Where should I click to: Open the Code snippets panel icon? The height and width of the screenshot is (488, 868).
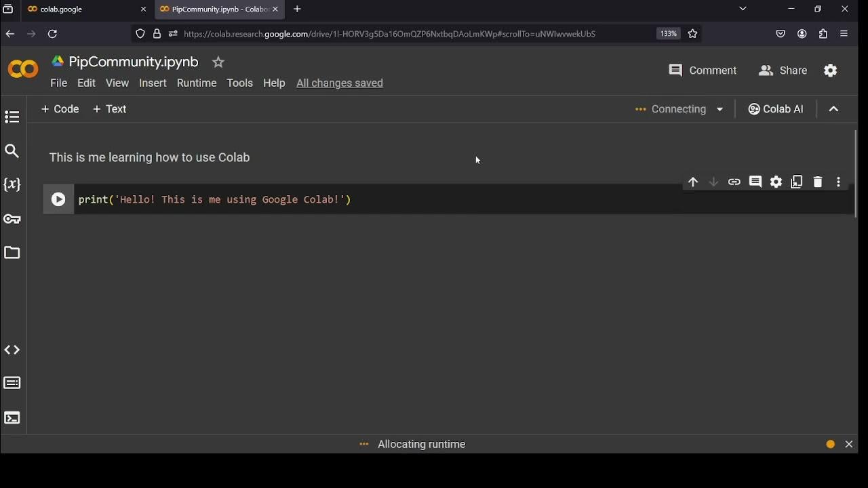point(12,350)
